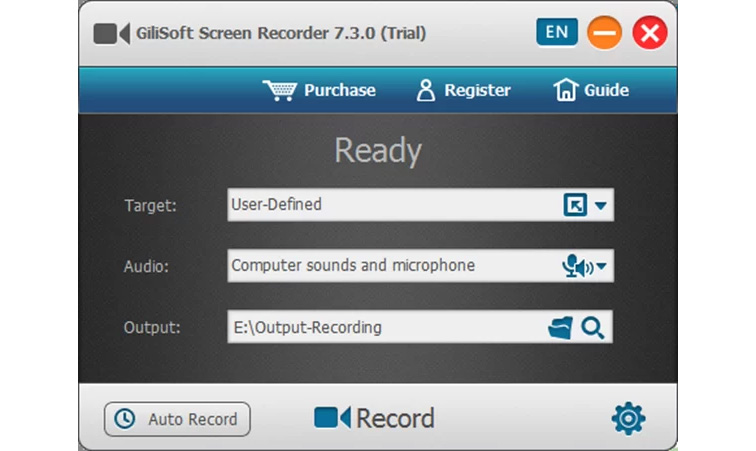756x451 pixels.
Task: Click the Auto Record button
Action: pyautogui.click(x=177, y=419)
